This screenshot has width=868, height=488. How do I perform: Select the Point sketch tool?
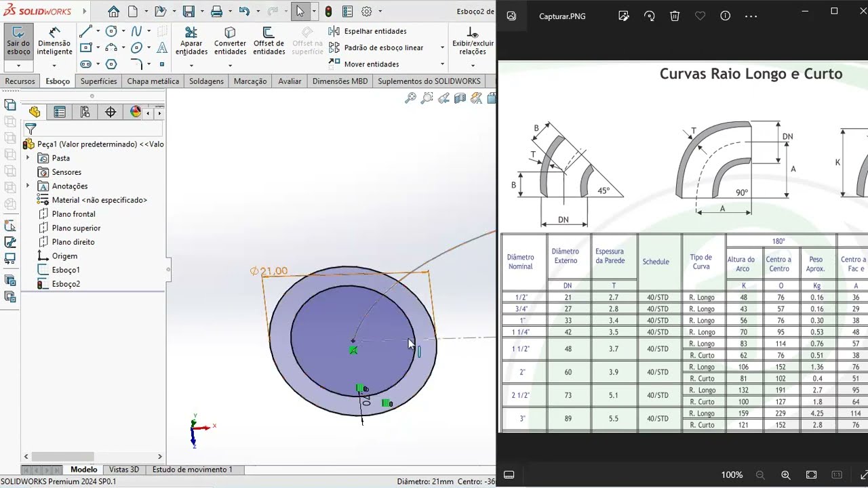click(161, 64)
